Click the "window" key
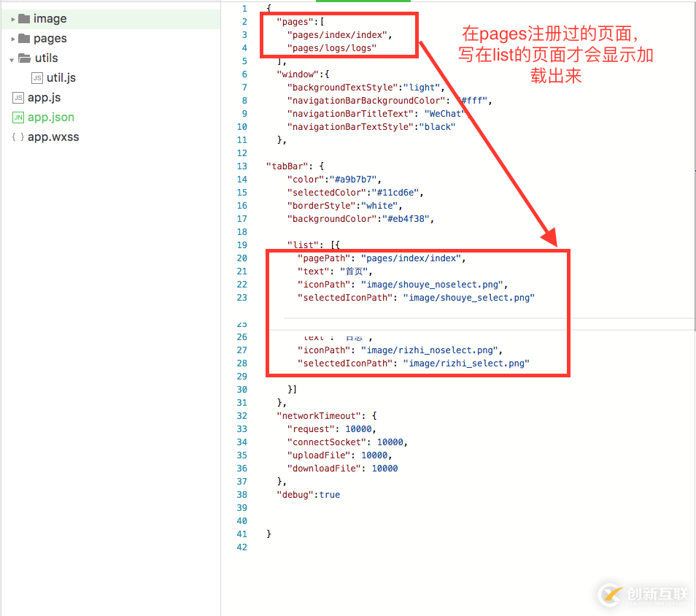 298,74
